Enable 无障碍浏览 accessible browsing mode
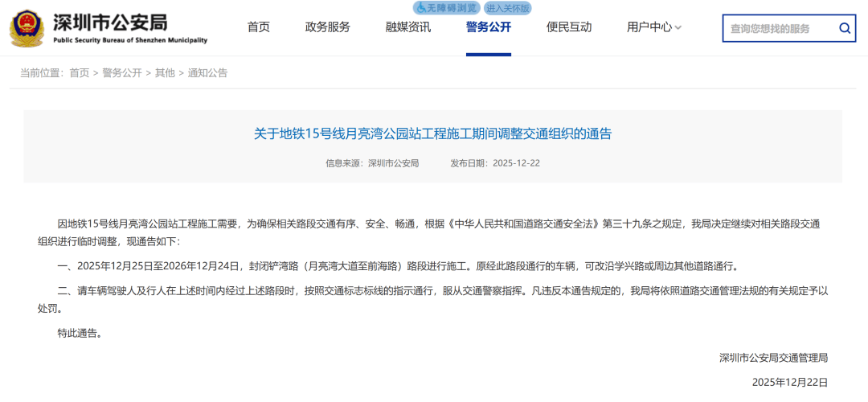868x402 pixels. pos(446,8)
